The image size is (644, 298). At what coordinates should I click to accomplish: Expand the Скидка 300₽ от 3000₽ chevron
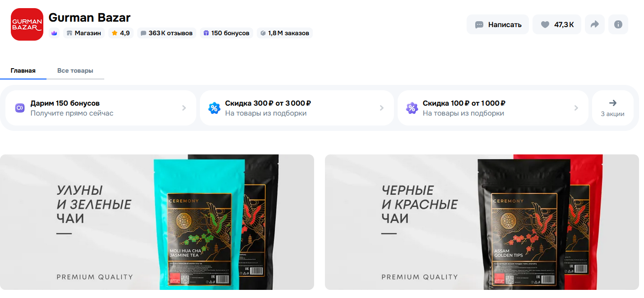click(381, 108)
